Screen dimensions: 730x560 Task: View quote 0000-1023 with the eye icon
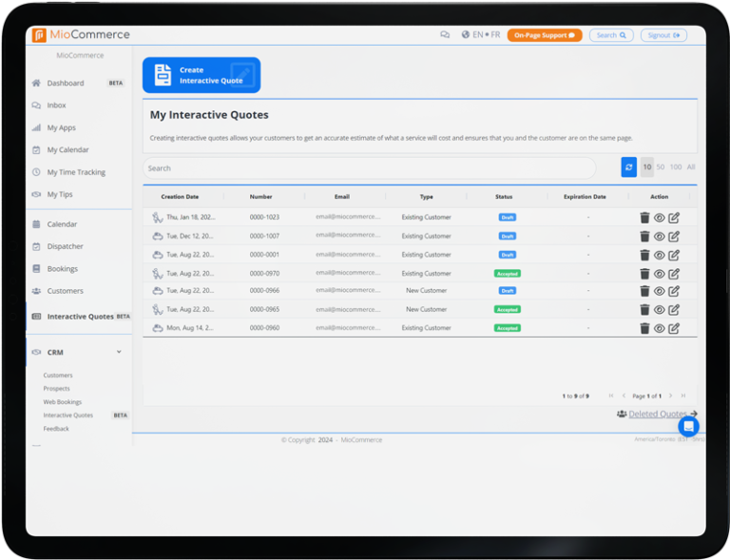[x=660, y=218]
